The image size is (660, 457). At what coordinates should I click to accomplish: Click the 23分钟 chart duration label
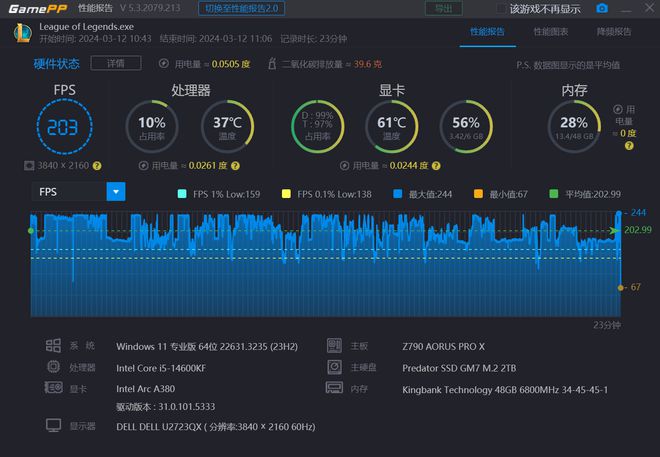[x=607, y=325]
